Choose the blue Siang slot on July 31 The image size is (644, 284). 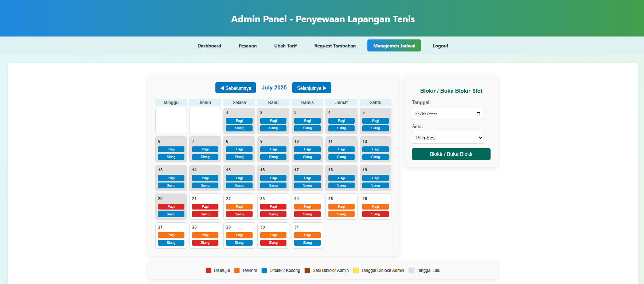pos(307,243)
